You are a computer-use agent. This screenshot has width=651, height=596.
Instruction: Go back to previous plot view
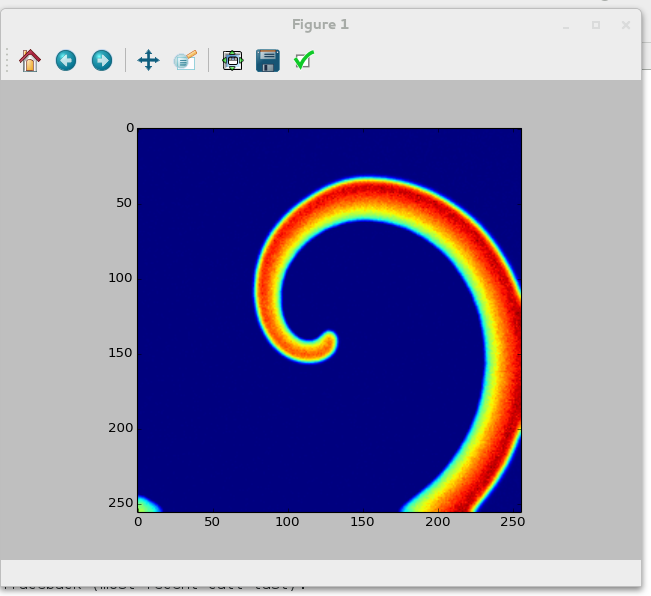pos(66,61)
